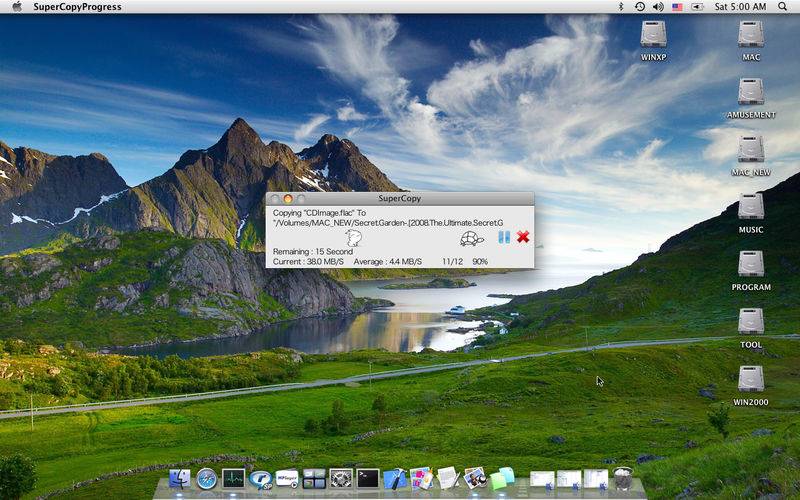The image size is (800, 500).
Task: Cancel the copy with the red X
Action: tap(523, 237)
